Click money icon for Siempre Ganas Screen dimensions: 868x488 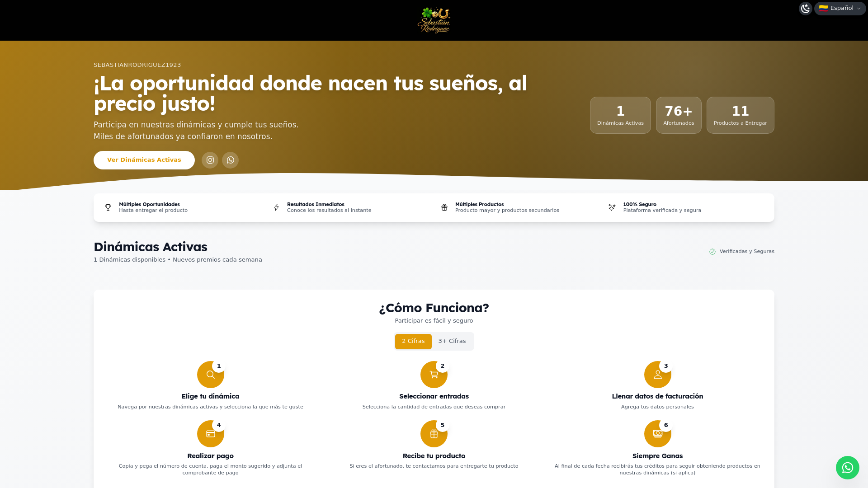pos(658,434)
